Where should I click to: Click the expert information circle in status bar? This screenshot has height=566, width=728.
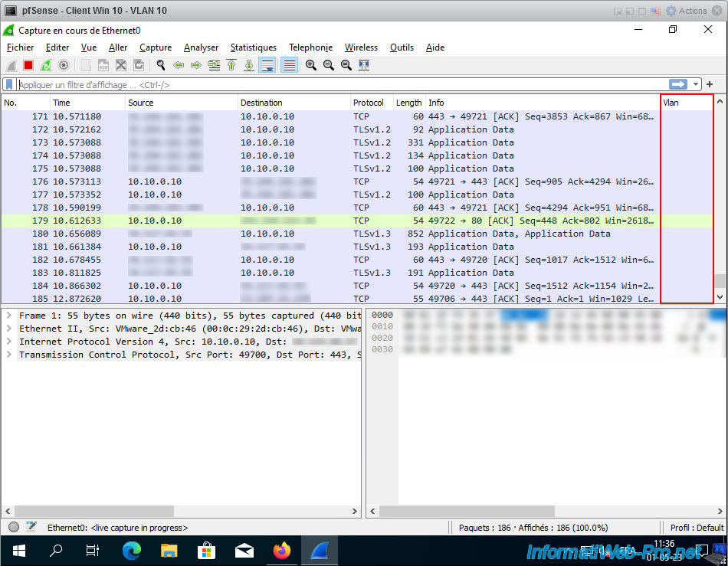point(14,527)
